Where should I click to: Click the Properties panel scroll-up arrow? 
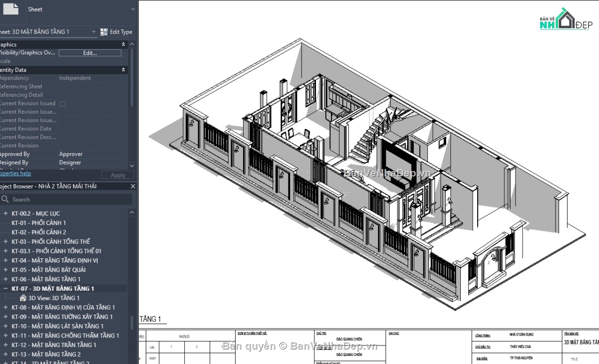point(132,44)
